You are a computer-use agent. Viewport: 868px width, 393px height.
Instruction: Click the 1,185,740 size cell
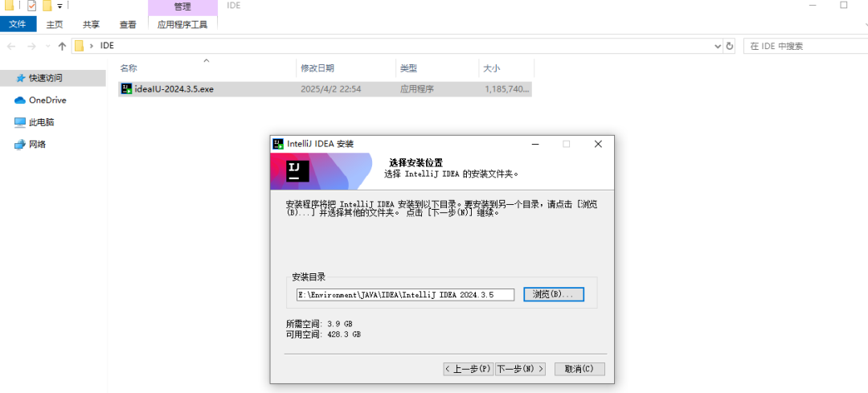point(506,89)
